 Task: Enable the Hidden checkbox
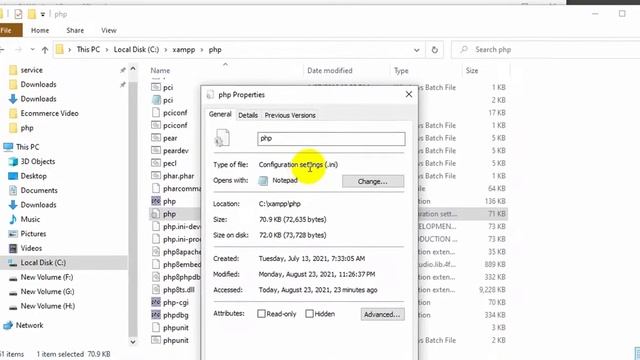309,313
